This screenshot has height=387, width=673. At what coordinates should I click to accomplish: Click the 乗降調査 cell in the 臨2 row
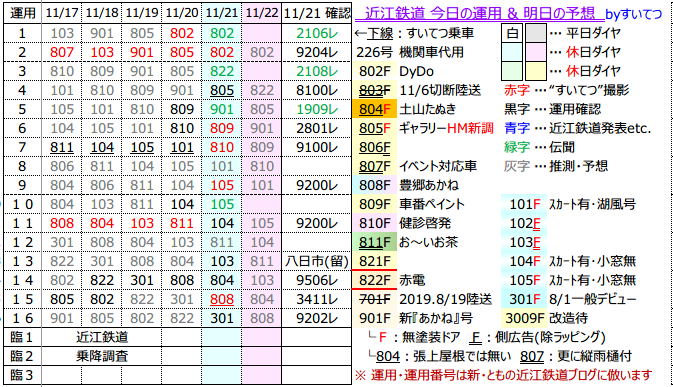(x=102, y=356)
